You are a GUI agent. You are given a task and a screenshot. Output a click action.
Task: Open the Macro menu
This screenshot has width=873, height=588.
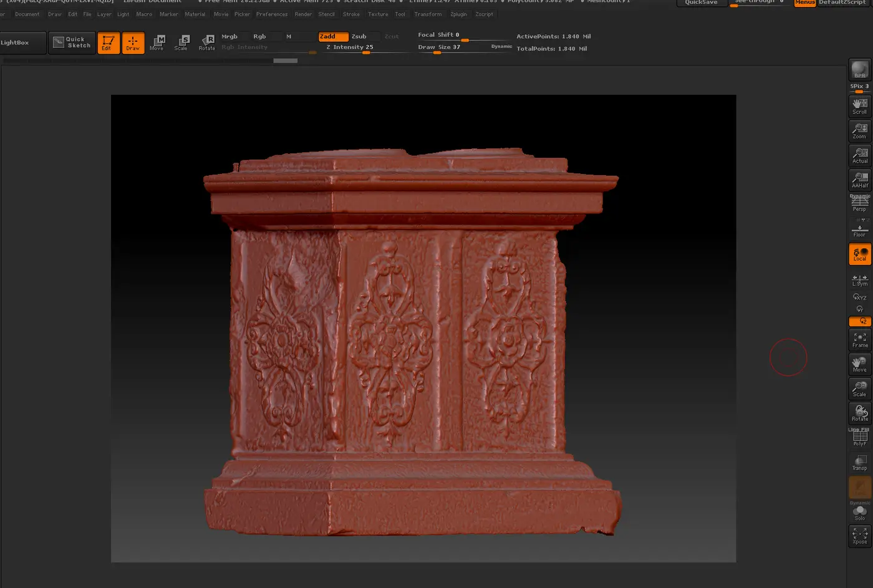tap(144, 14)
